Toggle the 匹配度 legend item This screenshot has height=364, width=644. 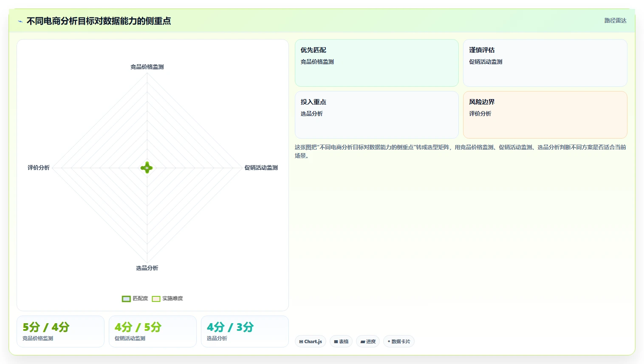(135, 299)
